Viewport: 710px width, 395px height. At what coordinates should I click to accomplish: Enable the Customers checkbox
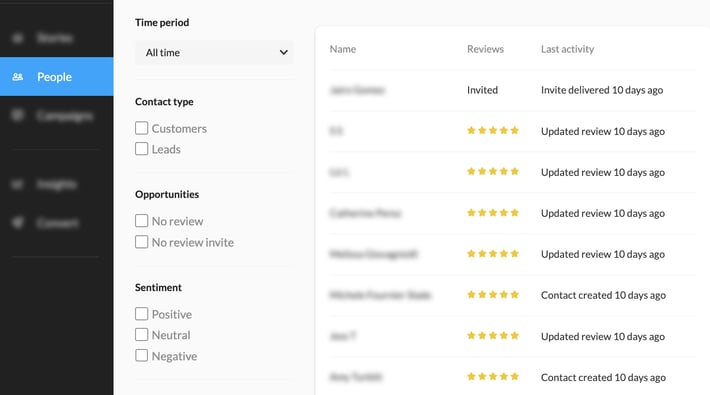(141, 128)
